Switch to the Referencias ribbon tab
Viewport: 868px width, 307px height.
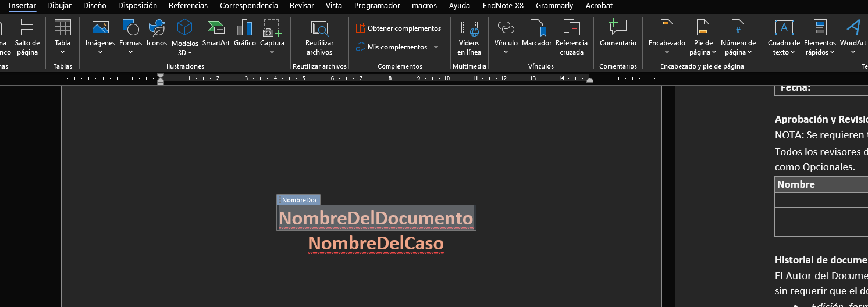pos(188,6)
